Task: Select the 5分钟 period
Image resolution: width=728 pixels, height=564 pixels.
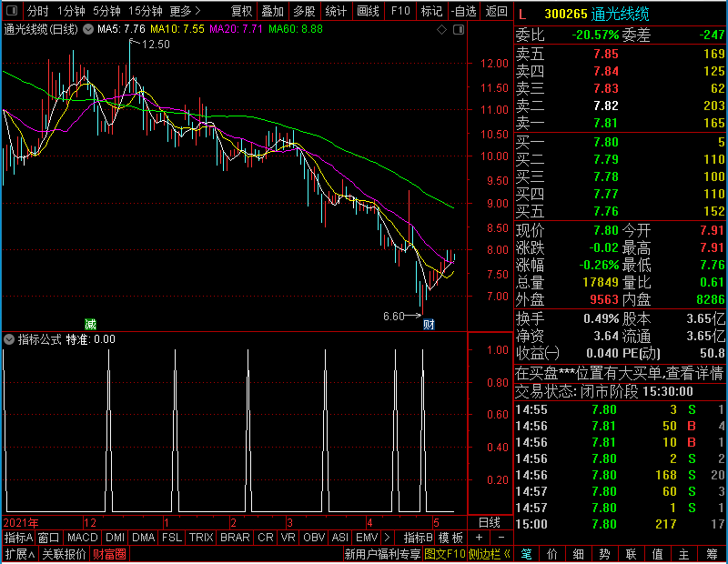Action: point(106,11)
